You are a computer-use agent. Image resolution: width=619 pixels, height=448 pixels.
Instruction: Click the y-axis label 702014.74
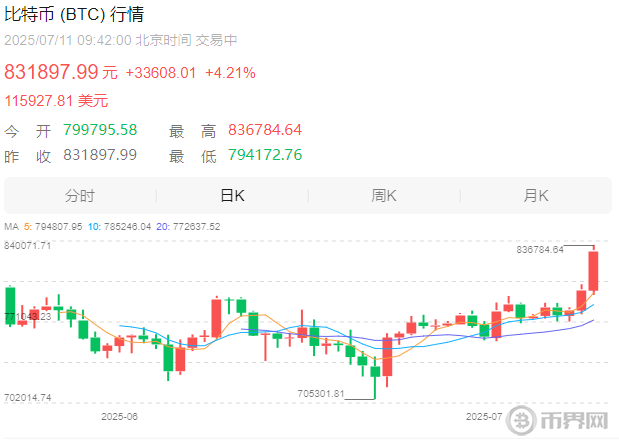[28, 397]
